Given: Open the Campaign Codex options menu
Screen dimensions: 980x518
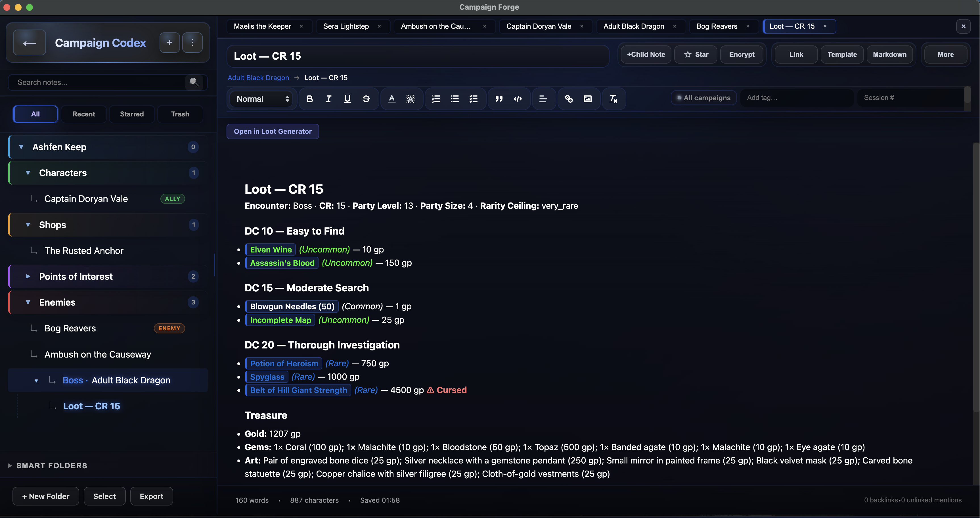Looking at the screenshot, I should [x=192, y=43].
